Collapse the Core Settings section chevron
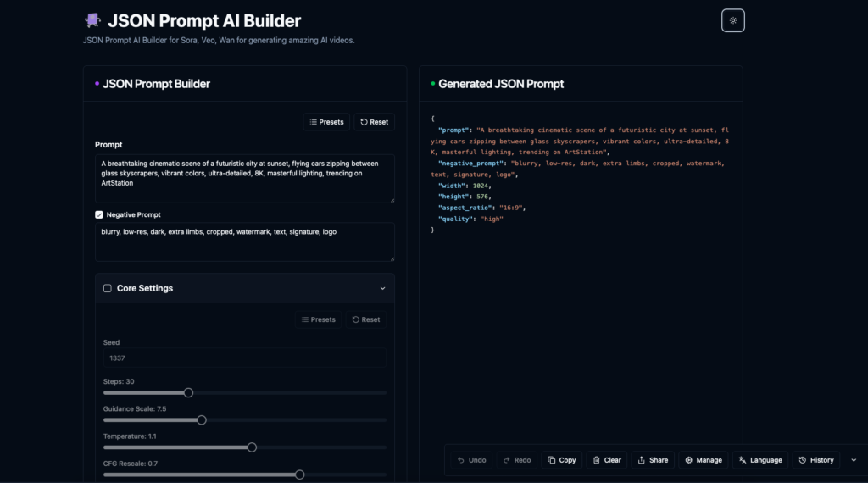Viewport: 868px width, 483px height. pyautogui.click(x=382, y=288)
